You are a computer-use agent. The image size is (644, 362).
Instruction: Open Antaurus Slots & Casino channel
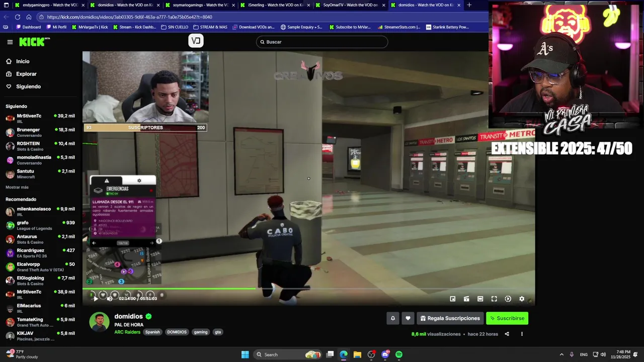pyautogui.click(x=40, y=239)
